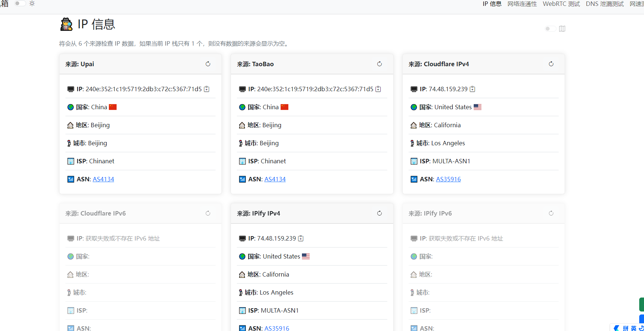Open the 网络连通性 nav item

pos(522,4)
